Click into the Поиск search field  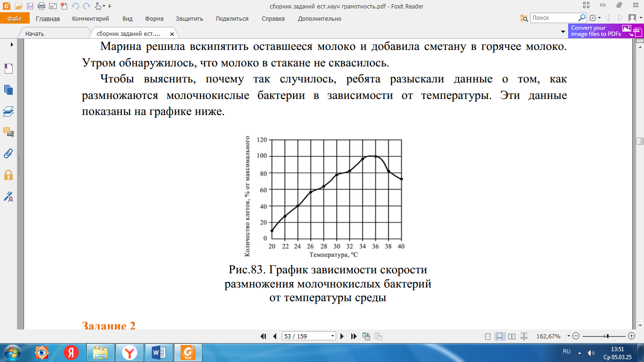click(x=553, y=18)
